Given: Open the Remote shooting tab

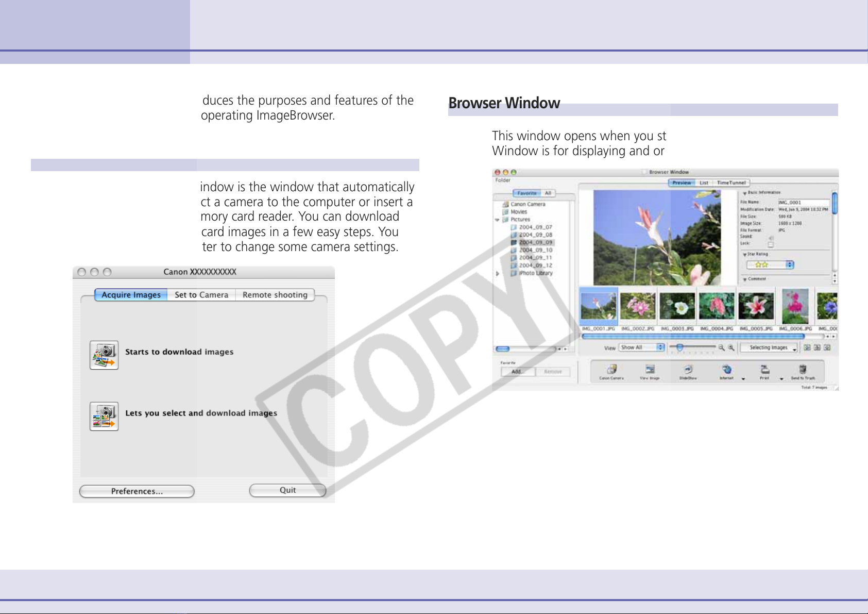Looking at the screenshot, I should 275,295.
